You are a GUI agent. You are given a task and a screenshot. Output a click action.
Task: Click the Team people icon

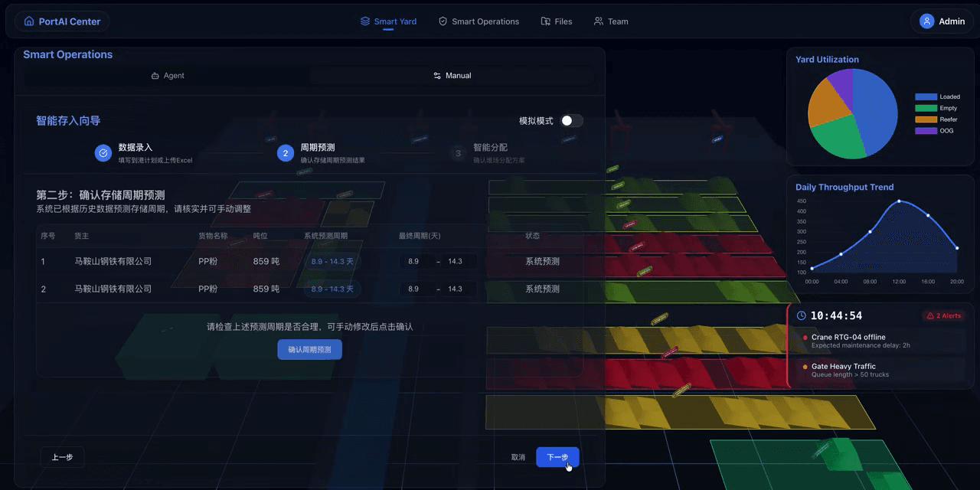point(598,21)
